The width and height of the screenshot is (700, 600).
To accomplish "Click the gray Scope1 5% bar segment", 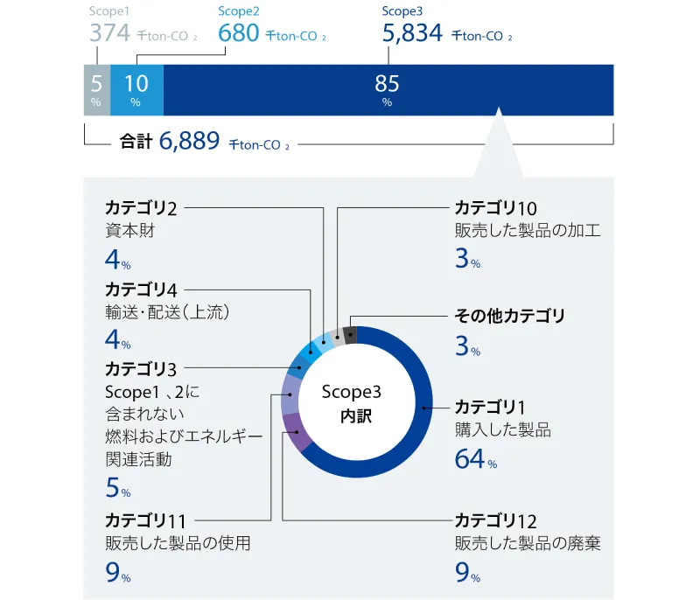I will coord(96,89).
